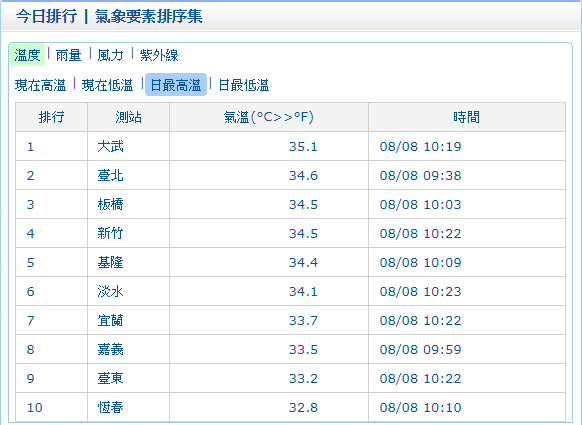582x425 pixels.
Task: Click the 34.1 temperature value
Action: coord(303,292)
